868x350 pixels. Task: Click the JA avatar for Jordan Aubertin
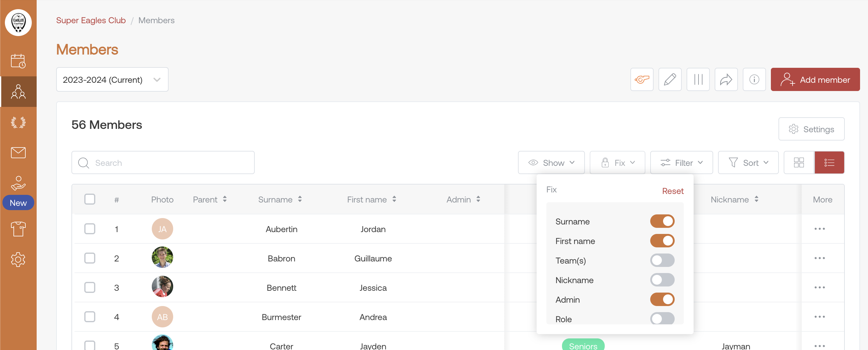click(162, 229)
